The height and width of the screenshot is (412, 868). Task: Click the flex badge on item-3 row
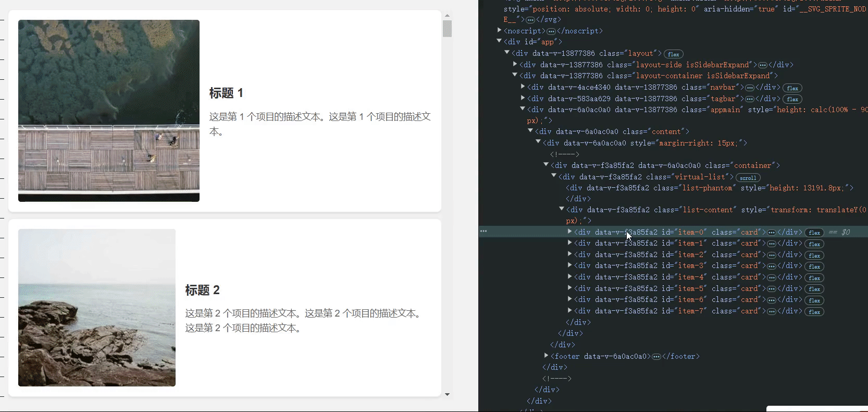(x=814, y=266)
